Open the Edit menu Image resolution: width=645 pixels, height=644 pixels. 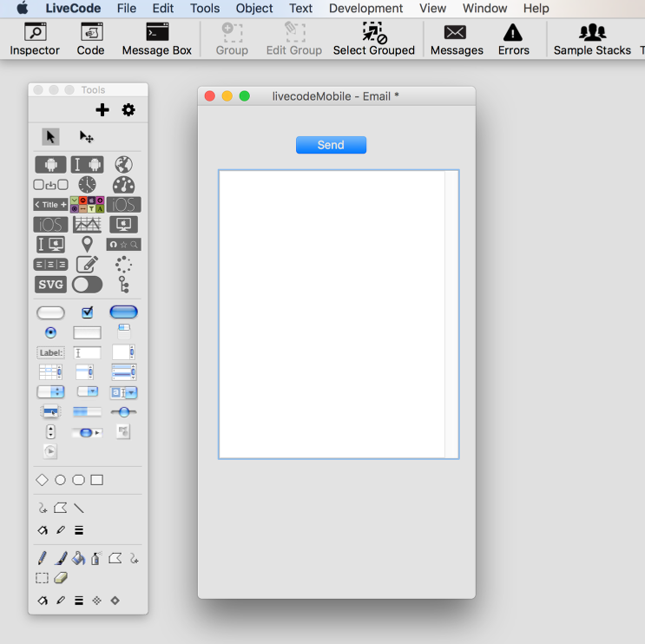163,8
